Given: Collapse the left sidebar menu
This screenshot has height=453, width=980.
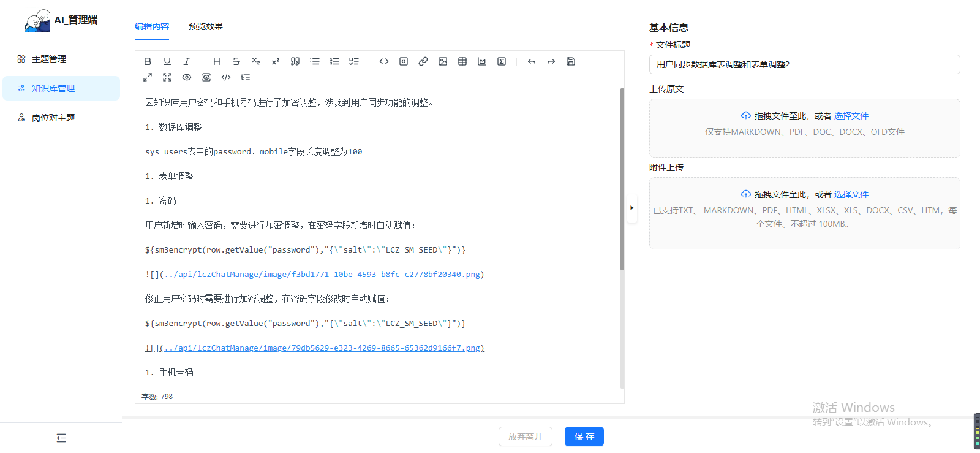Looking at the screenshot, I should pos(61,438).
